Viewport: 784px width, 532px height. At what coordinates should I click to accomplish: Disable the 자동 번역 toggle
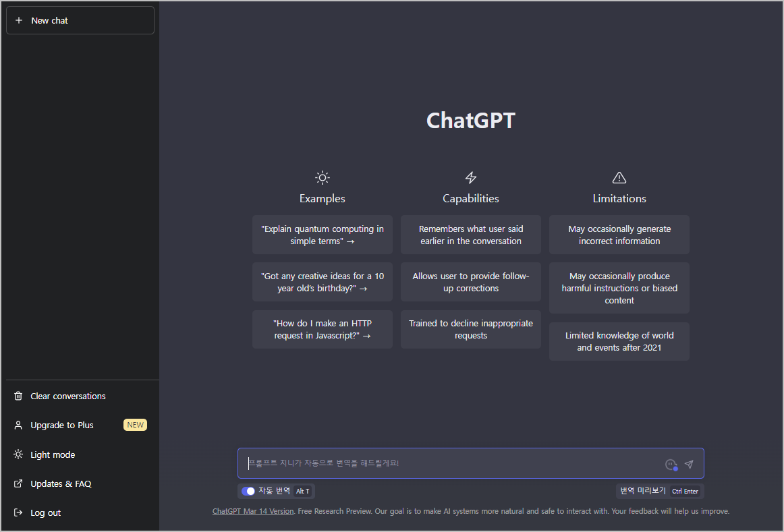point(248,491)
